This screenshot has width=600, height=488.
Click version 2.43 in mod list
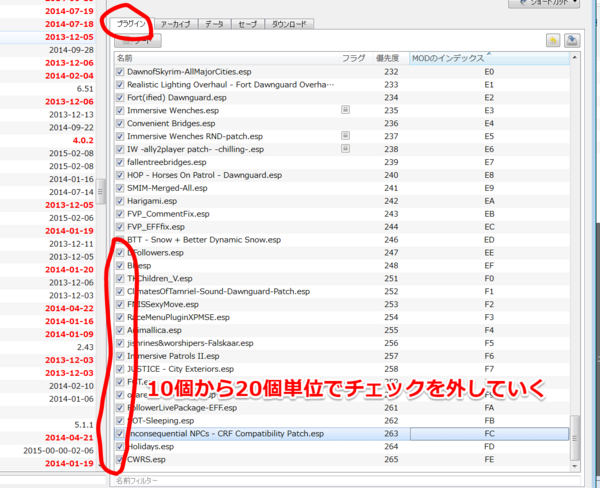(85, 347)
